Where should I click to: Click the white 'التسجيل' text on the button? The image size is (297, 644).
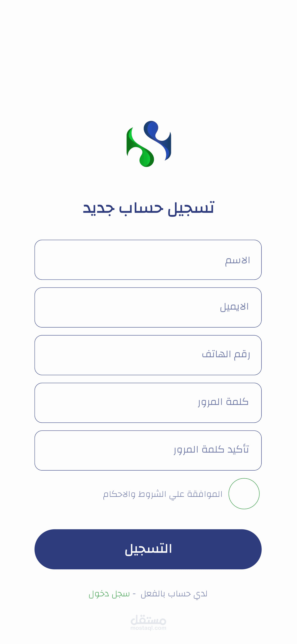[148, 549]
